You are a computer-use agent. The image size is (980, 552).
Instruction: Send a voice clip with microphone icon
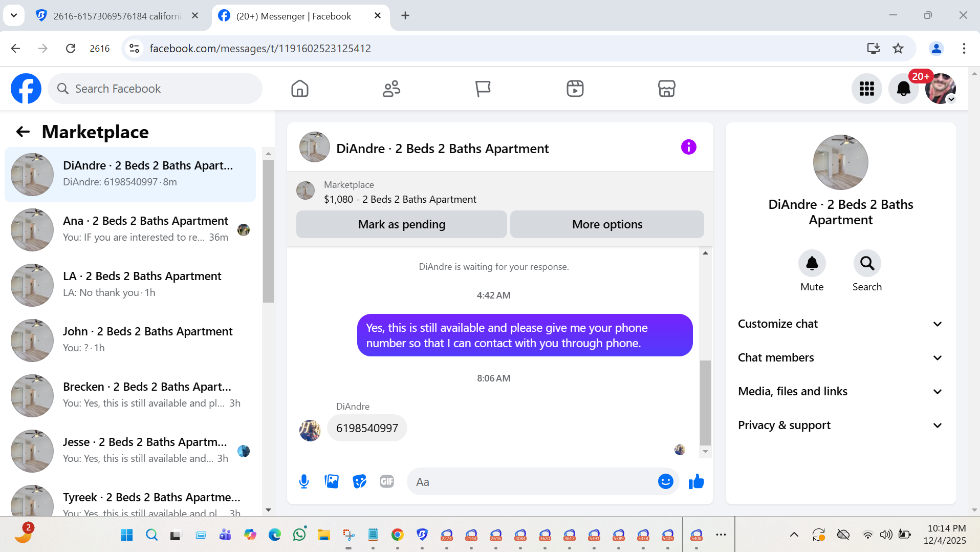coord(304,481)
